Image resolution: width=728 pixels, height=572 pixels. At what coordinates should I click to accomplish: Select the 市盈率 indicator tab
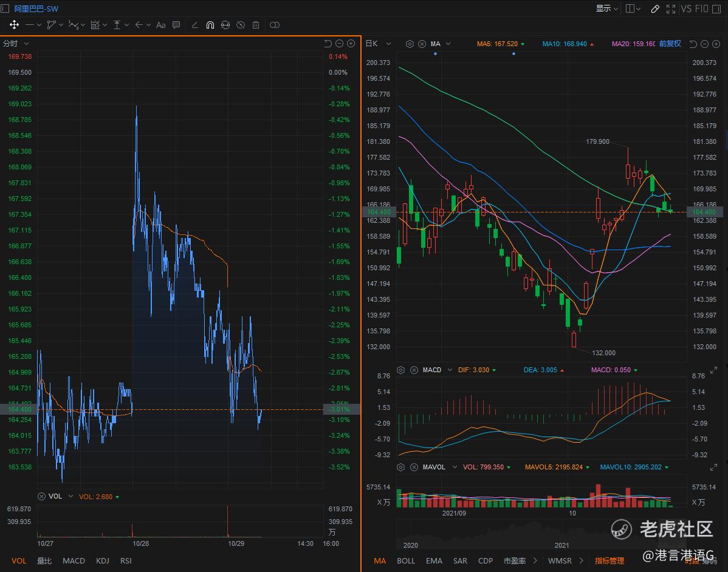pyautogui.click(x=515, y=561)
